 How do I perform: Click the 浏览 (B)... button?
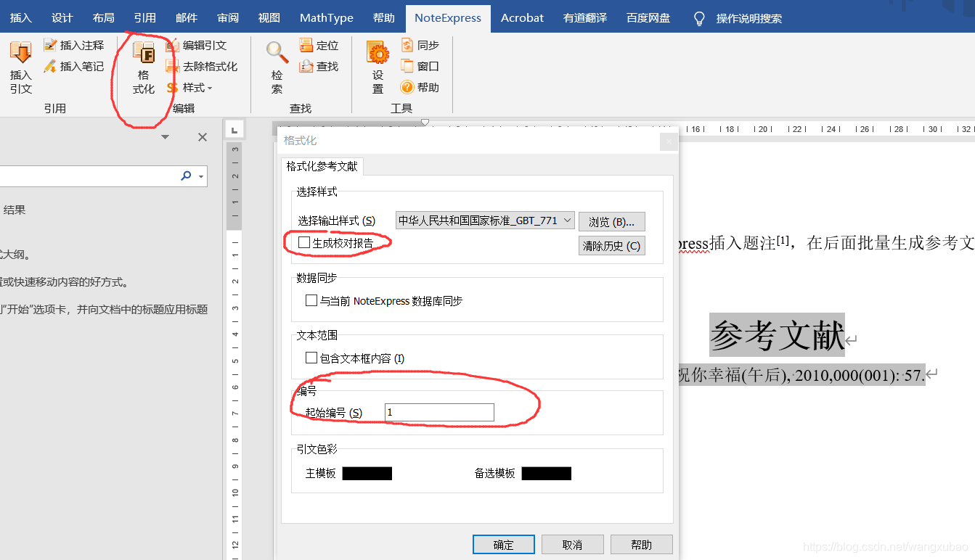[x=611, y=222]
